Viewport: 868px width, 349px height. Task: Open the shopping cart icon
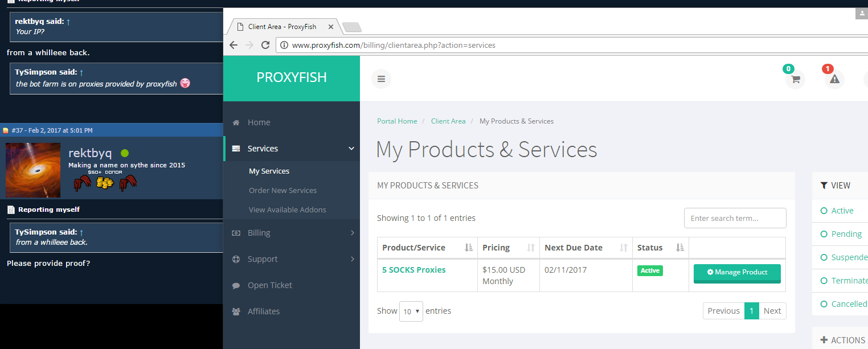795,79
